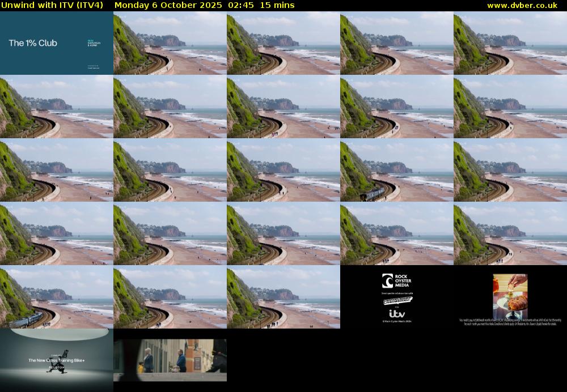Select first-row coastal frame below dvber.co.uk link
567x392 pixels.
tap(510, 43)
